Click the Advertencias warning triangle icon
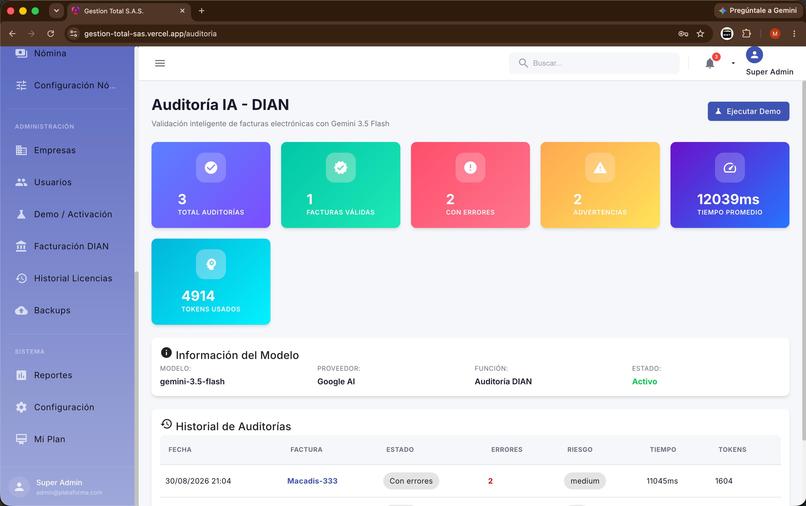 (x=600, y=168)
